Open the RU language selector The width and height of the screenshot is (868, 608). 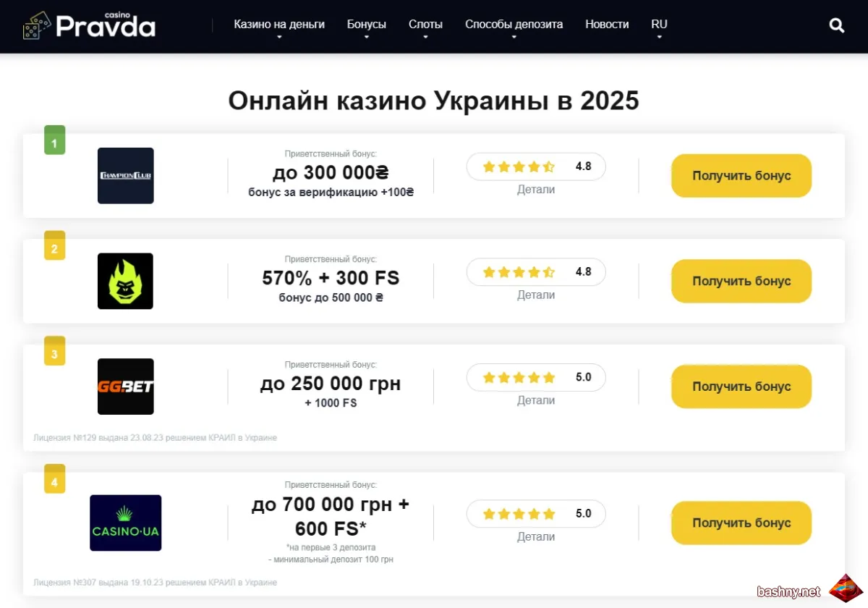tap(659, 25)
